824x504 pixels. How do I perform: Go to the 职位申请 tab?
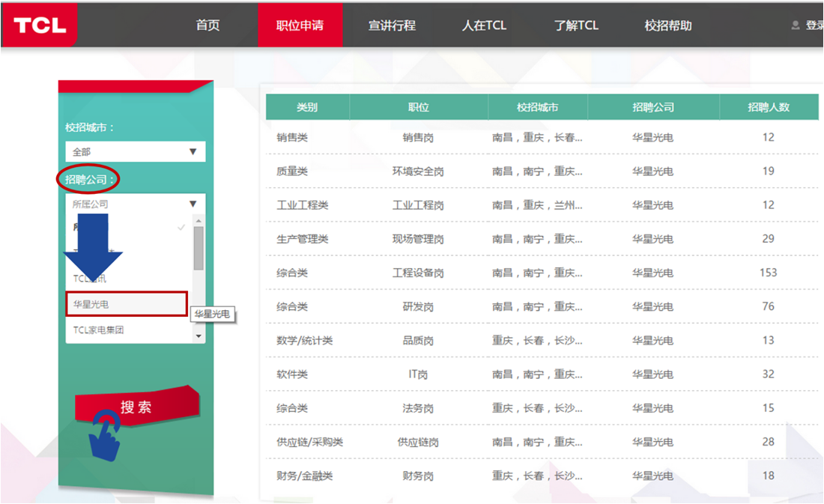point(300,25)
